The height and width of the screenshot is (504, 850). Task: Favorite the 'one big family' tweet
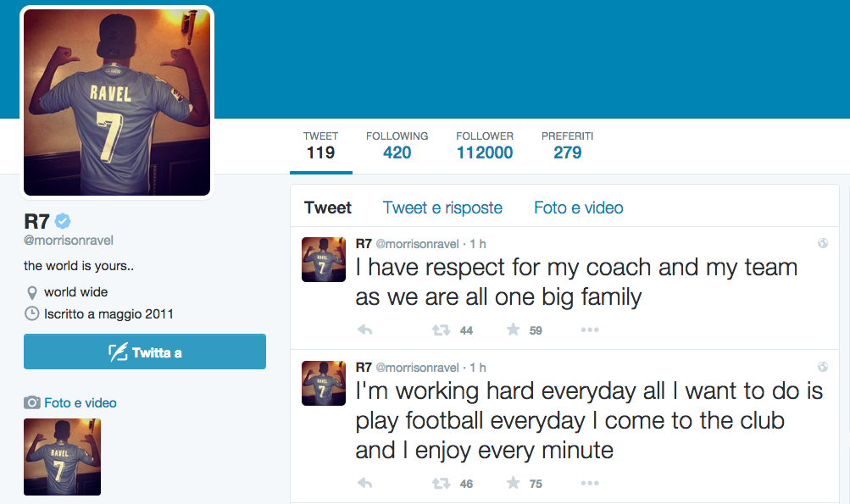[513, 330]
